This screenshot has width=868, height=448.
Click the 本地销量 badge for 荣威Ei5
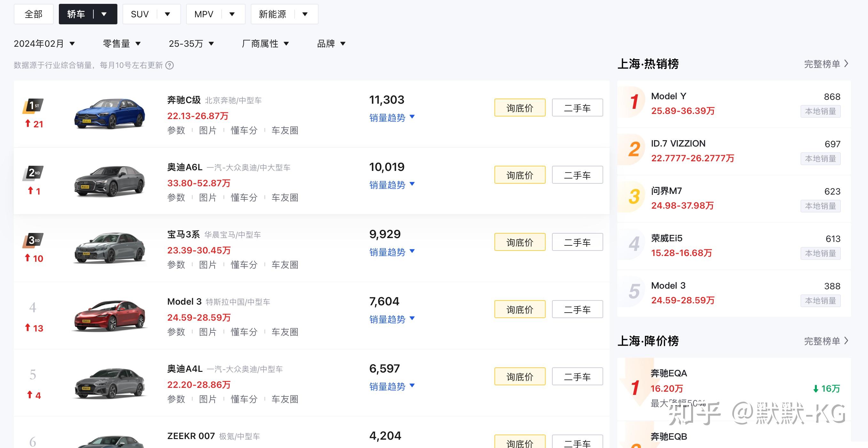coord(820,253)
